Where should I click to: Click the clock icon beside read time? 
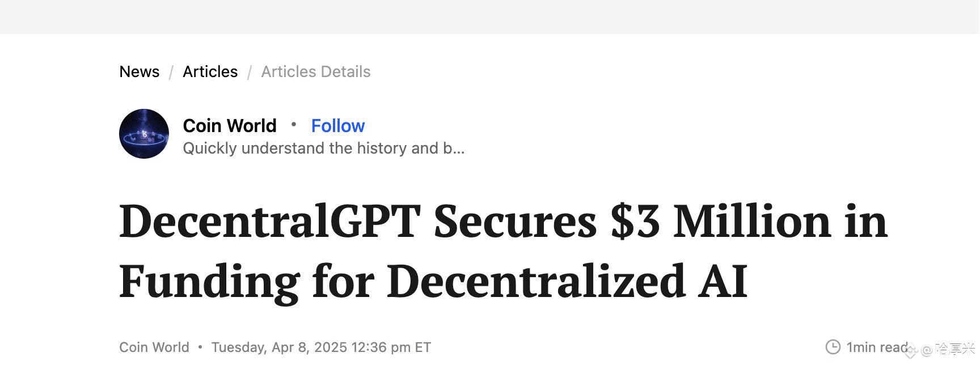(833, 347)
